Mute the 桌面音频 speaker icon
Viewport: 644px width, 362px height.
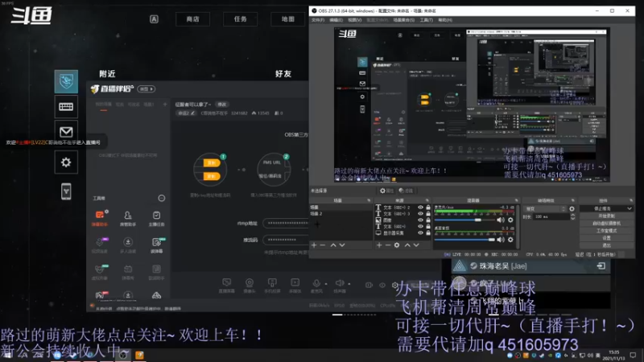pos(501,240)
